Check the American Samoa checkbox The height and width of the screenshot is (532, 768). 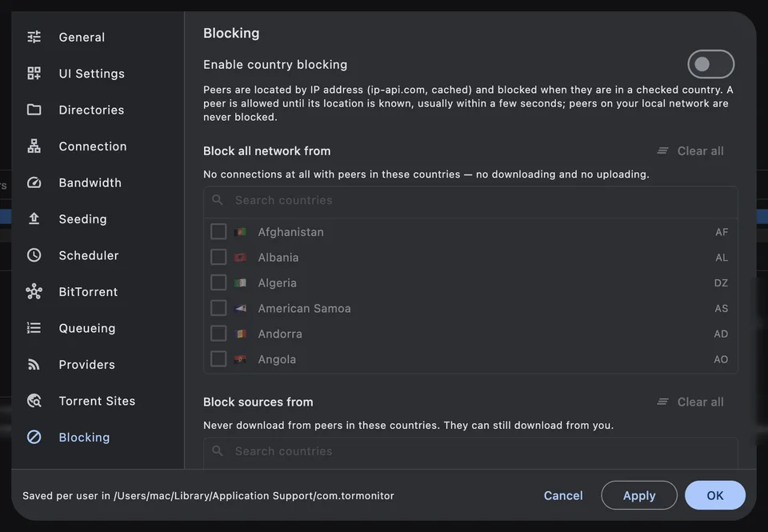point(218,308)
